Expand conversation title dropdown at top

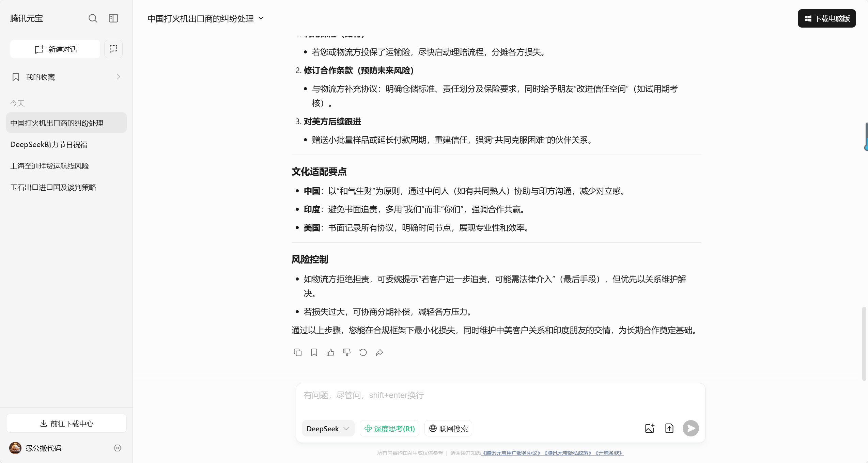pos(261,18)
